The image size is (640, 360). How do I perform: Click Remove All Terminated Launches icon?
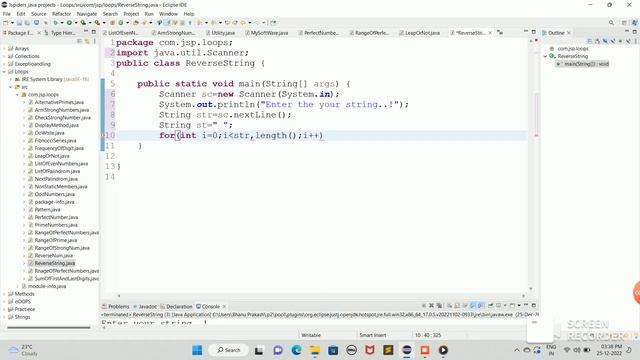coord(439,305)
